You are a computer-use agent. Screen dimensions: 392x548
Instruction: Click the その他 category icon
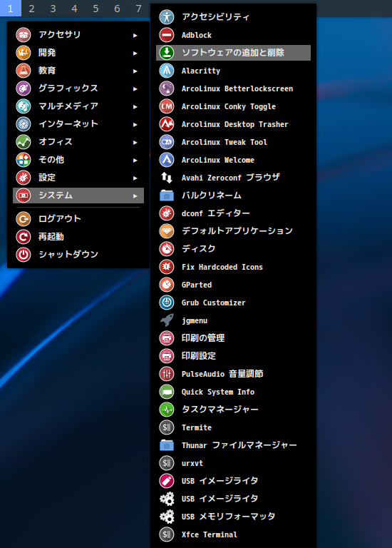coord(24,160)
